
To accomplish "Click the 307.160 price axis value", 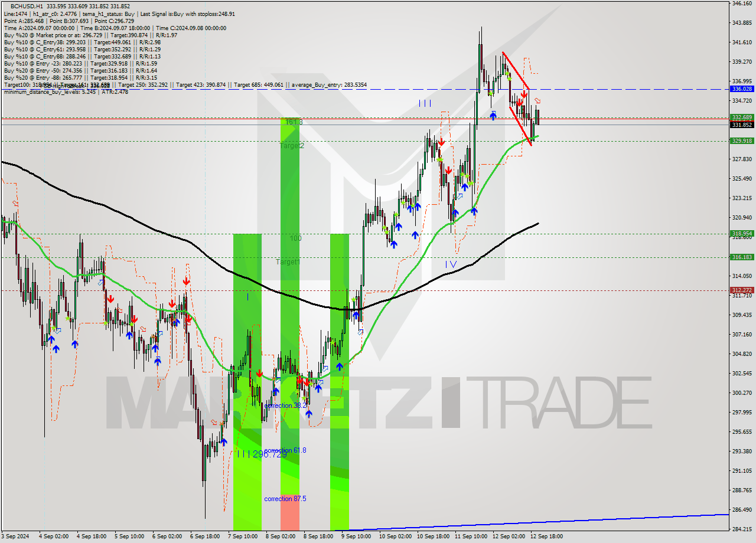I will click(x=742, y=335).
